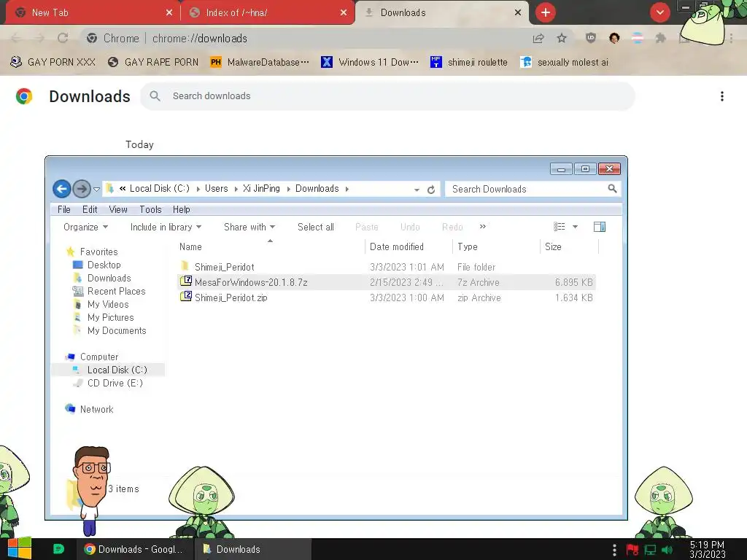Screen dimensions: 747x560
Task: Bookmark this page with the star icon
Action: click(562, 38)
